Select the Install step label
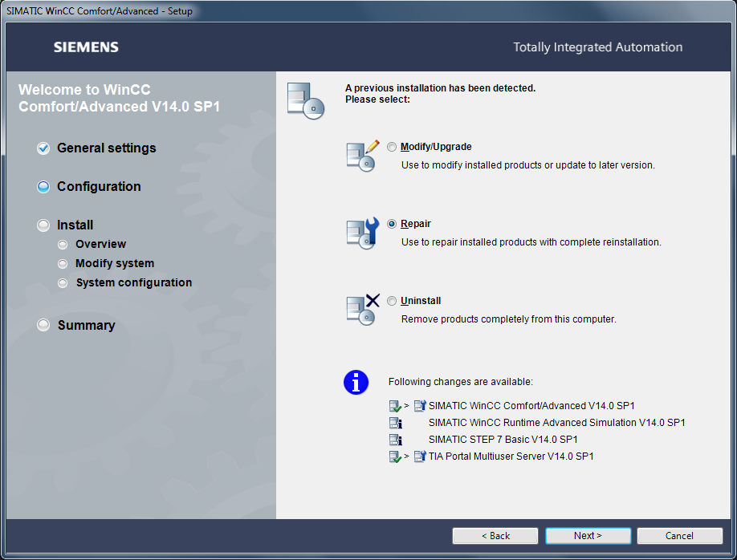 click(x=75, y=225)
